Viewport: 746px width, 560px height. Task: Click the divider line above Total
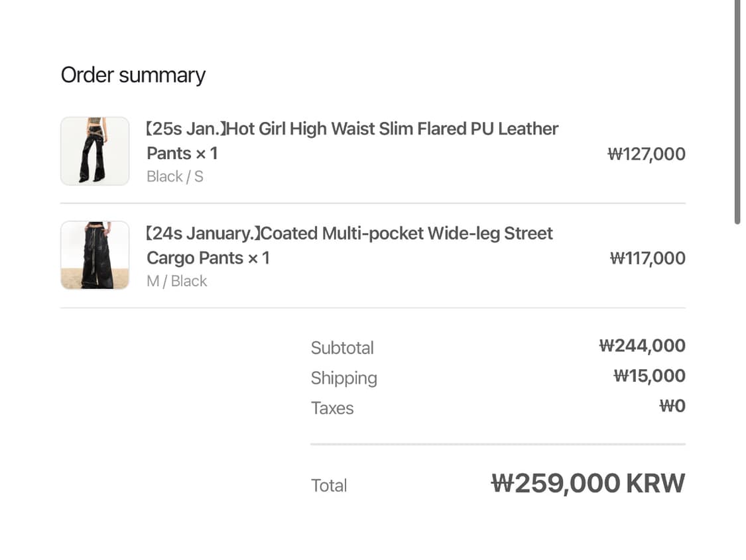tap(497, 444)
